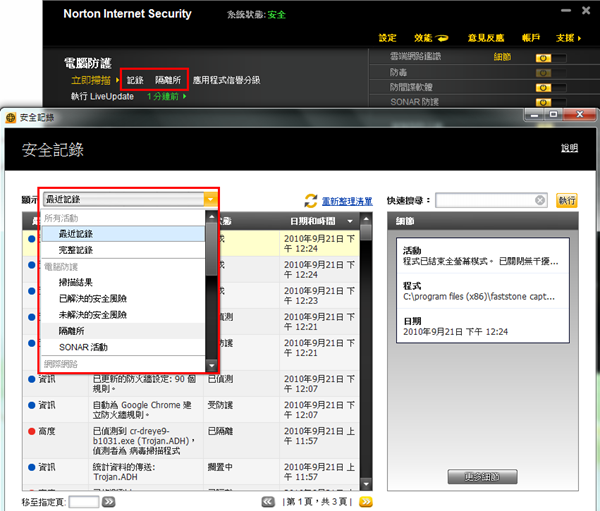Image resolution: width=600 pixels, height=511 pixels.
Task: Go to the specified page arrow button
Action: coord(108,502)
